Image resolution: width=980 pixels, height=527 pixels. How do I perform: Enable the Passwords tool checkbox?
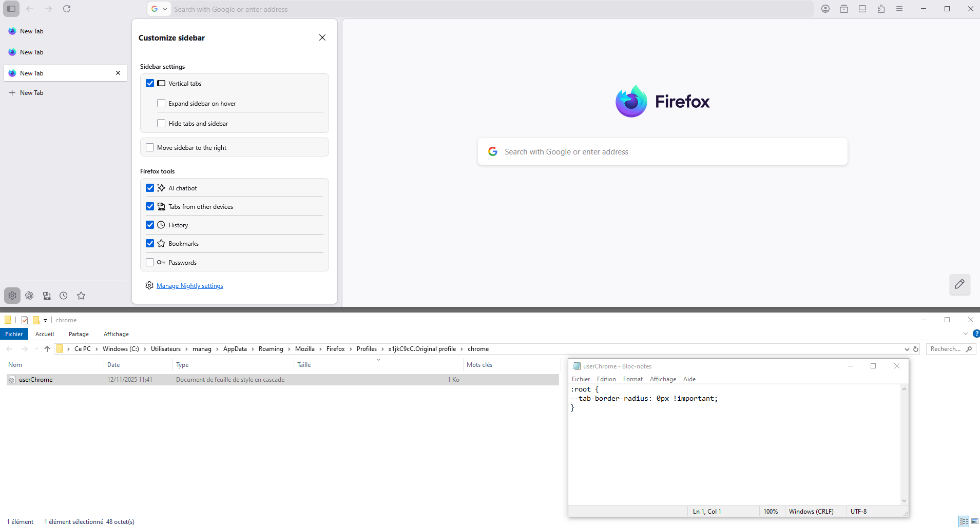150,262
